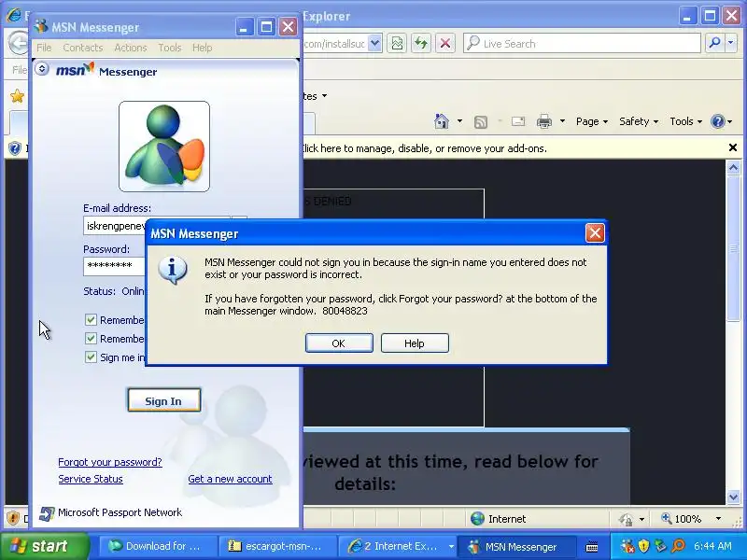The width and height of the screenshot is (747, 560).
Task: Click Microsoft Passport Network icon
Action: [46, 513]
